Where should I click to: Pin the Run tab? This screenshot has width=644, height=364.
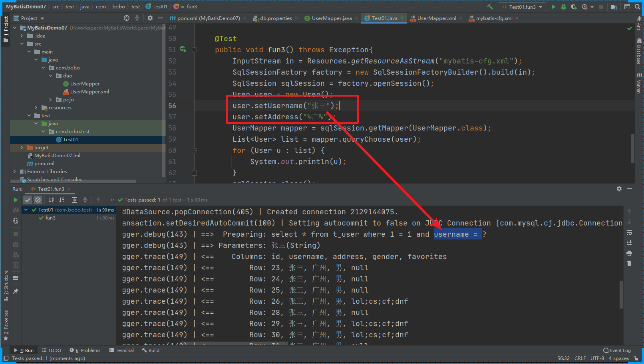pos(16,291)
